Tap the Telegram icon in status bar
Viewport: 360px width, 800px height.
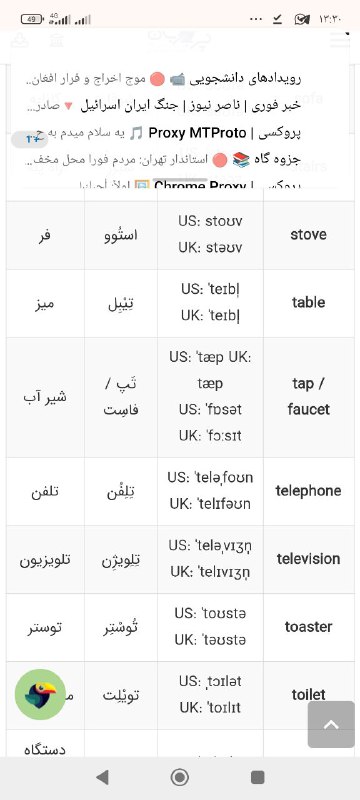click(x=302, y=19)
